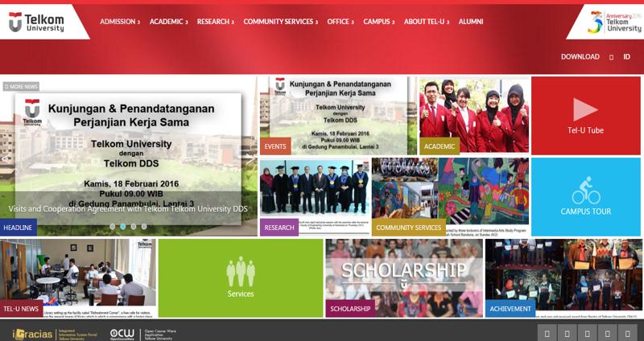This screenshot has width=644, height=341.
Task: Open the COMMUNITY SERVICES tile label
Action: point(409,228)
